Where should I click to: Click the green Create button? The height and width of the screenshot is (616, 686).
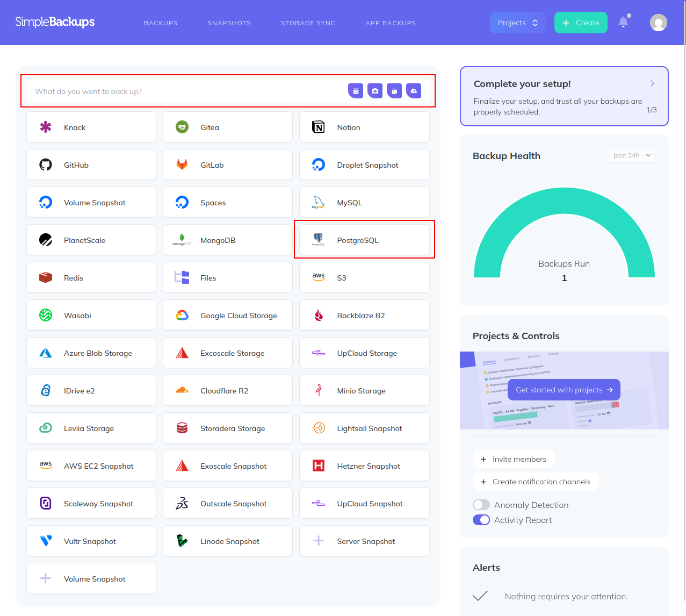(581, 23)
